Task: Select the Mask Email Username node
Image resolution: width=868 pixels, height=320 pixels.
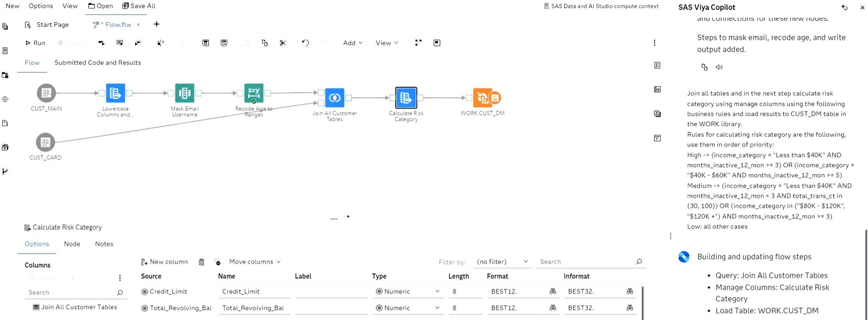Action: [x=185, y=93]
